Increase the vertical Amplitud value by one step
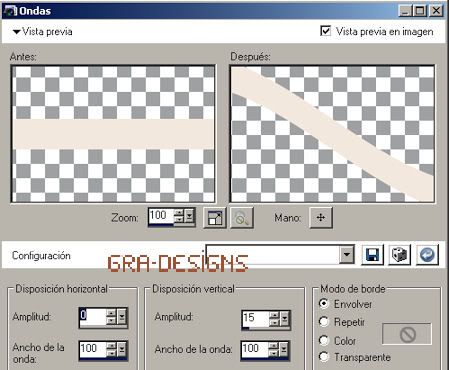 pos(274,315)
